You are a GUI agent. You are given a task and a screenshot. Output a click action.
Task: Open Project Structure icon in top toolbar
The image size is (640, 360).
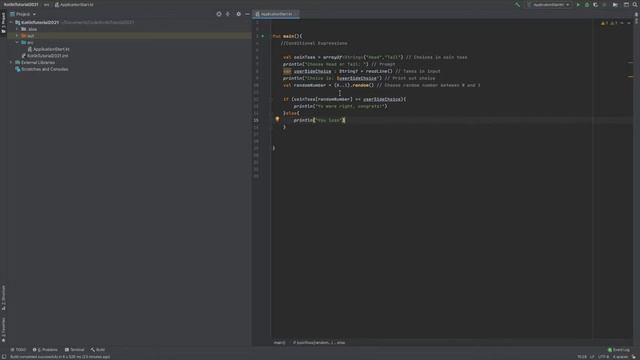click(626, 4)
